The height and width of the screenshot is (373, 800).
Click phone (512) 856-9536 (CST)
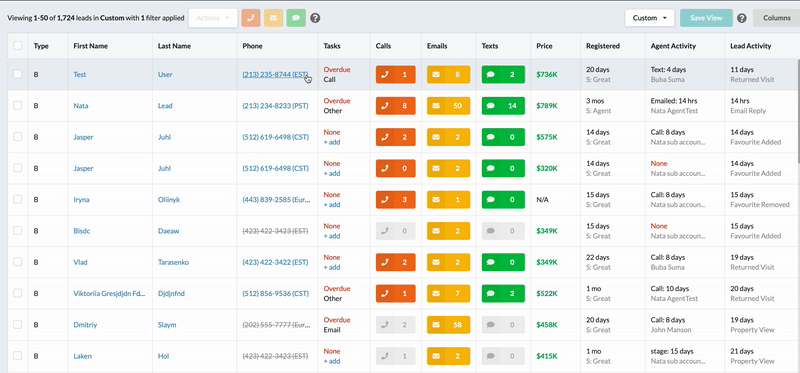(276, 293)
